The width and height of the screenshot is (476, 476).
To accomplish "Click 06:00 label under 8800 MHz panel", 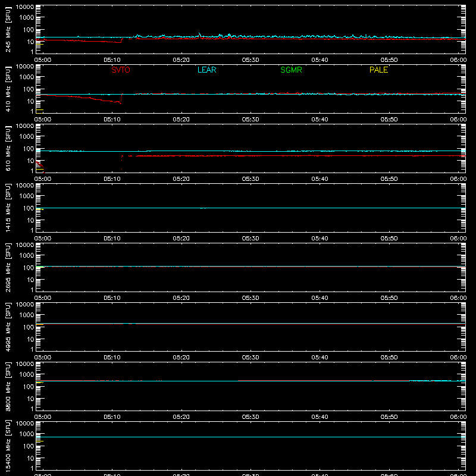I will click(x=458, y=417).
